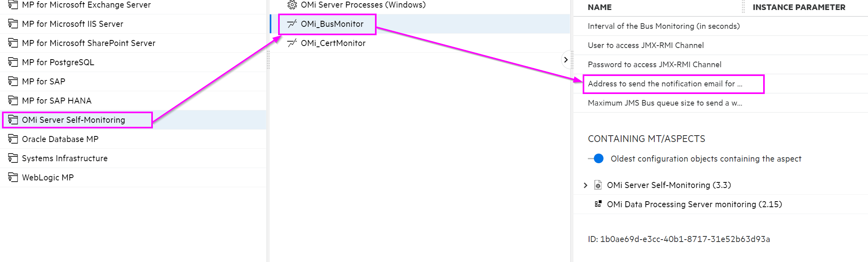Viewport: 868px width, 262px height.
Task: Click the folder icon next to Oracle Database MP
Action: (13, 139)
